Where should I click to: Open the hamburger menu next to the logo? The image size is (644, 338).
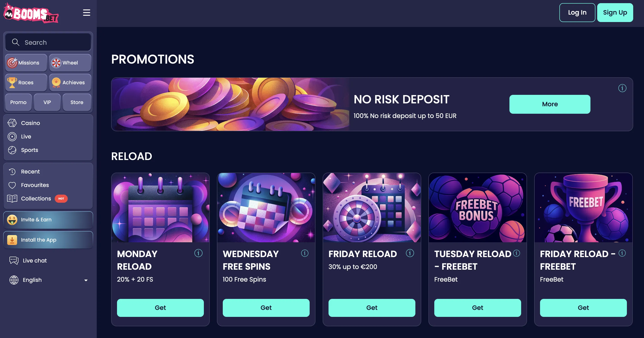coord(86,13)
